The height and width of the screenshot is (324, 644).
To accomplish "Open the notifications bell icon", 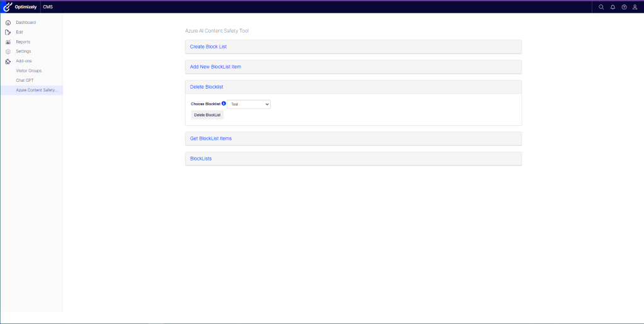I will pyautogui.click(x=613, y=7).
